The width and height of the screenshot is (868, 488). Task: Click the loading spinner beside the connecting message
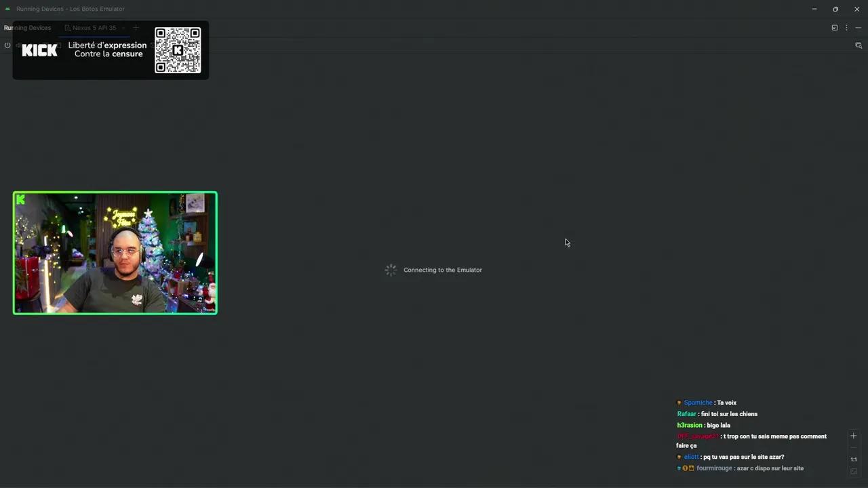coord(391,270)
